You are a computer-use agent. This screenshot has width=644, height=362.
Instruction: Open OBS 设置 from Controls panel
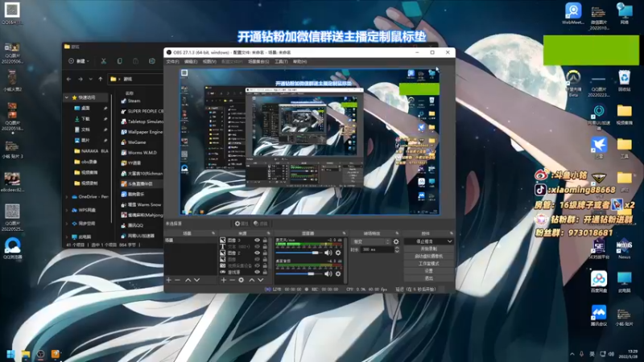(x=429, y=271)
